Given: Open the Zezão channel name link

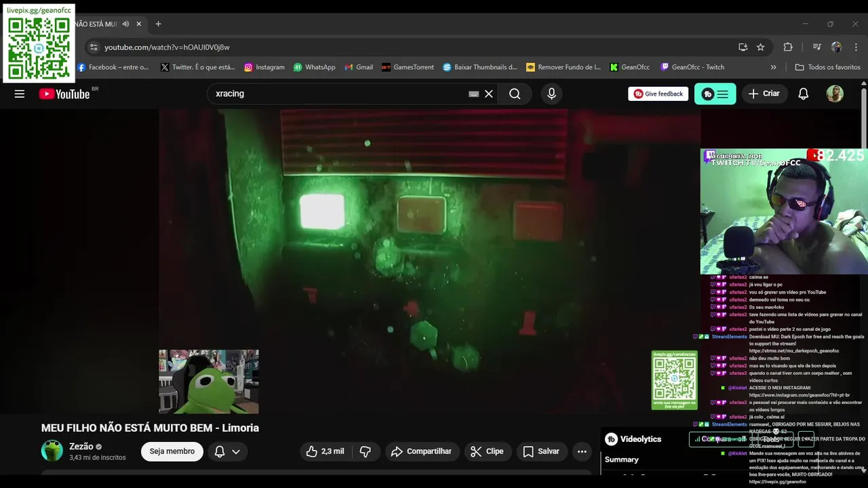Looking at the screenshot, I should pyautogui.click(x=81, y=447).
